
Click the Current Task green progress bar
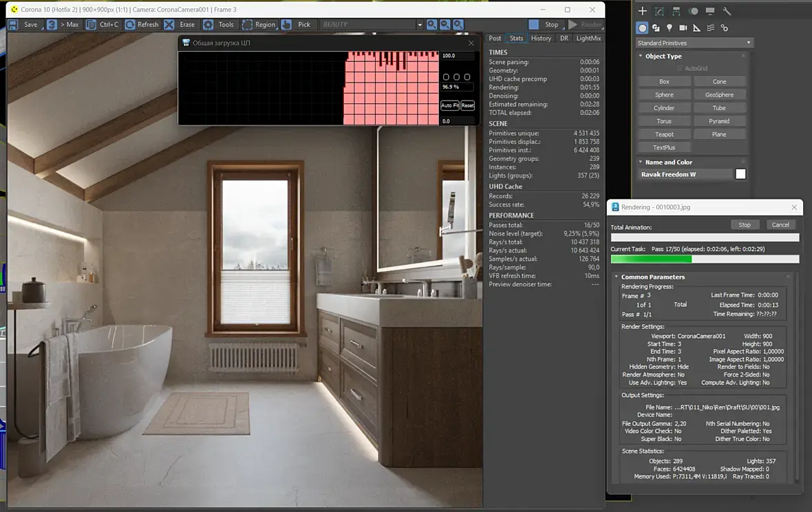(705, 259)
